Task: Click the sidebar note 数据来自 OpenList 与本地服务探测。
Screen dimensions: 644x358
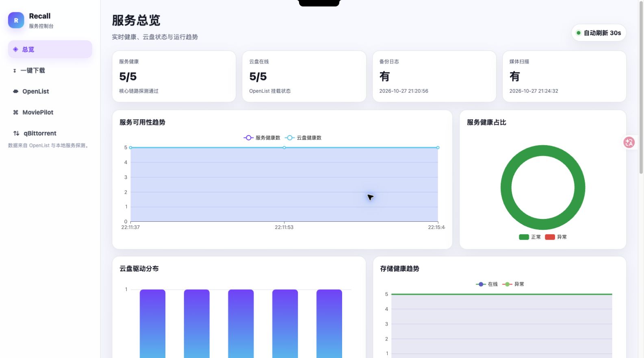Action: pos(49,146)
